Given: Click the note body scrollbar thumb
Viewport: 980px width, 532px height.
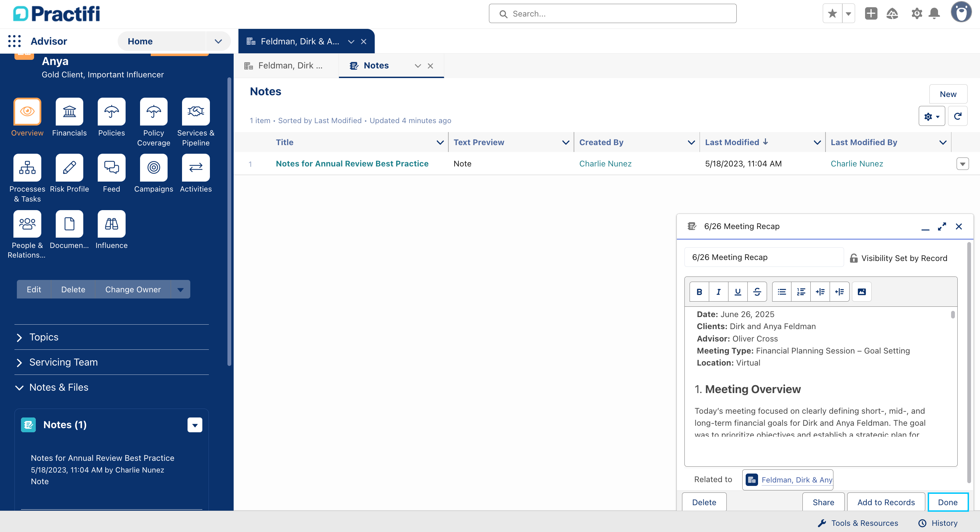Looking at the screenshot, I should tap(952, 314).
